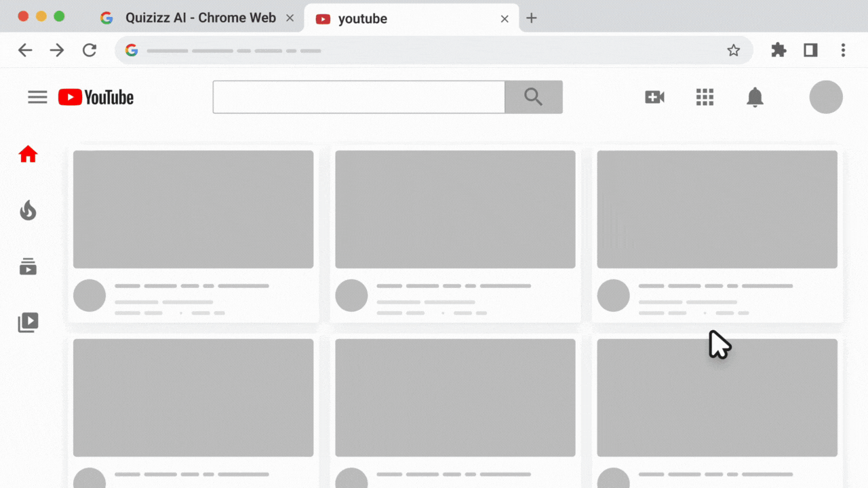Click the address bar
The image size is (868, 488).
(434, 50)
